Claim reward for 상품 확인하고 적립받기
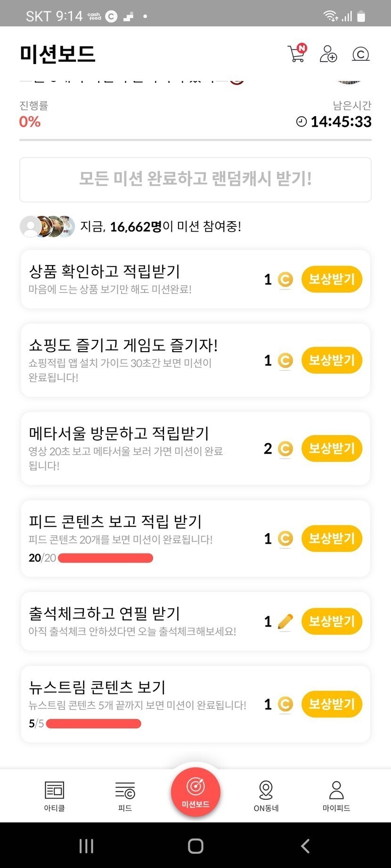 [x=332, y=279]
